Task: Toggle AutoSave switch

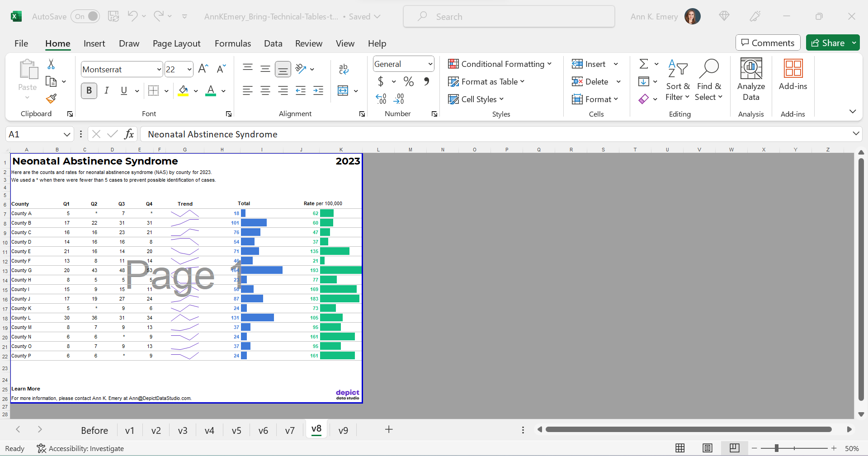Action: [x=85, y=16]
